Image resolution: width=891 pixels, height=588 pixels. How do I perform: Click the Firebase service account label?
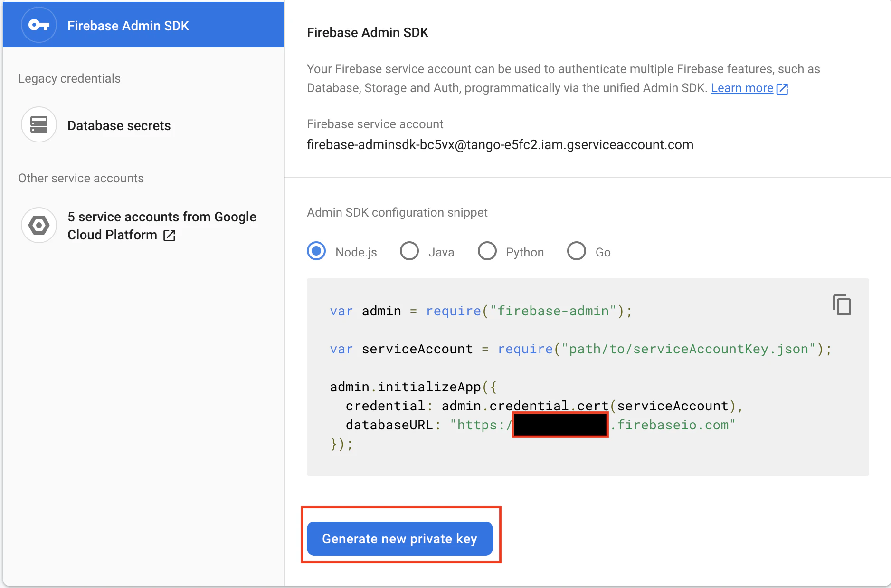[x=375, y=124]
